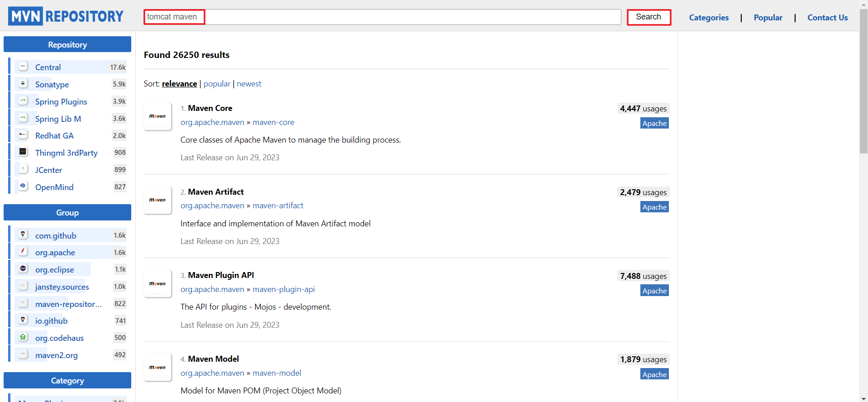View the 2,479 usages of Maven Artifact
Image resolution: width=868 pixels, height=402 pixels.
point(643,192)
